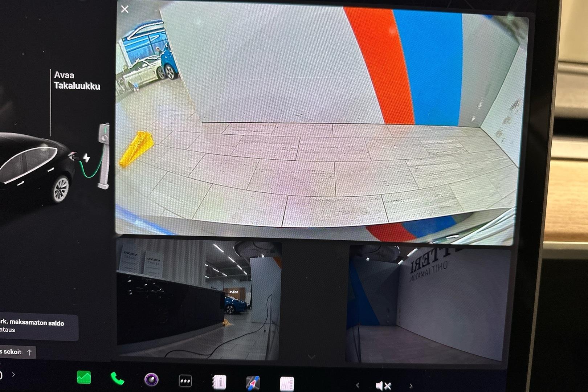This screenshot has width=588, height=392.
Task: Open the green Energy graph app
Action: point(84,378)
